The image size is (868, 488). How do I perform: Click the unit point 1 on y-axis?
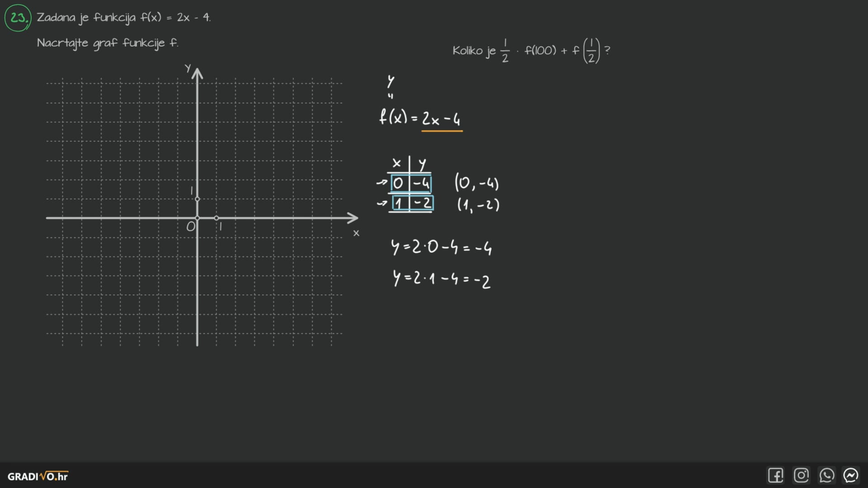[x=197, y=199]
